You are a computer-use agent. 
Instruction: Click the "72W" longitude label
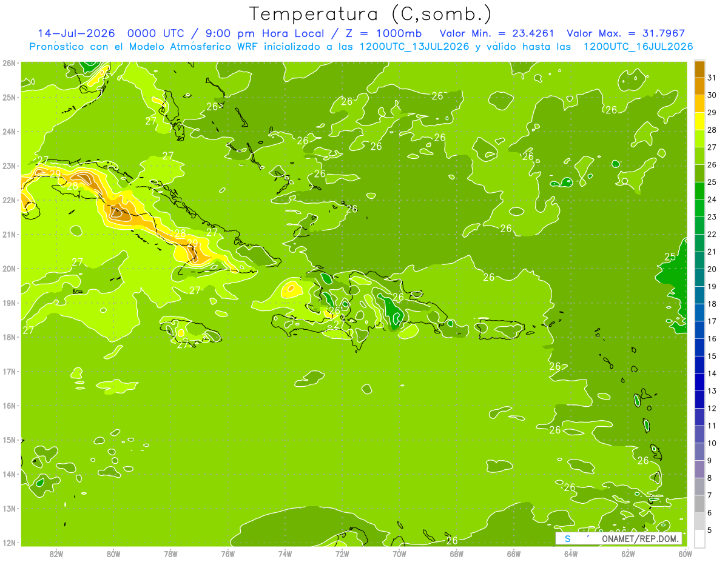(x=342, y=554)
